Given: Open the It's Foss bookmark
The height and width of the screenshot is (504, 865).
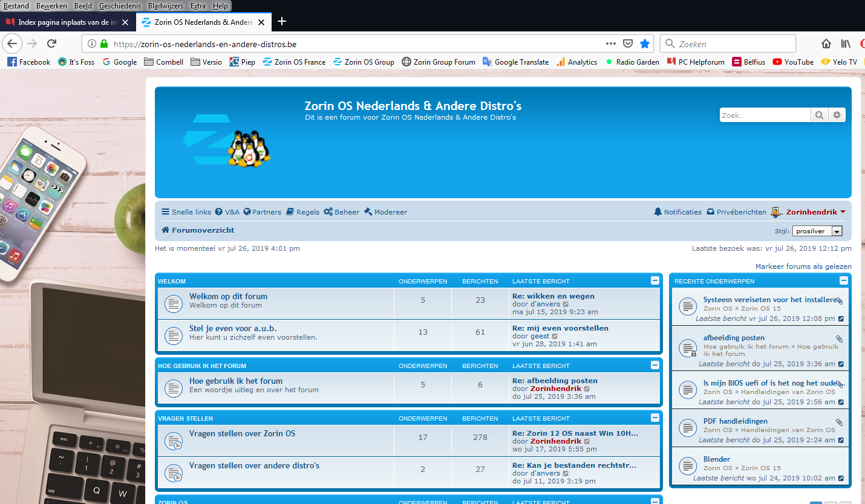Looking at the screenshot, I should pos(76,62).
